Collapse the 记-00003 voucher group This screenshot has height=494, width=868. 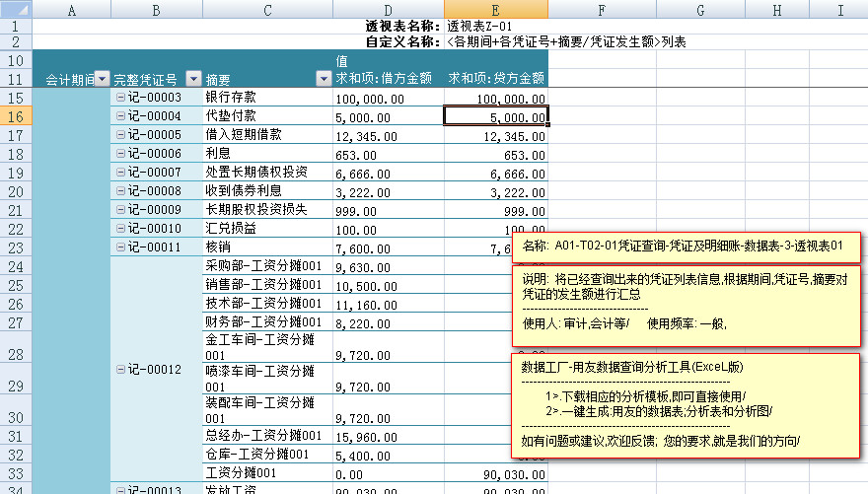pos(120,99)
